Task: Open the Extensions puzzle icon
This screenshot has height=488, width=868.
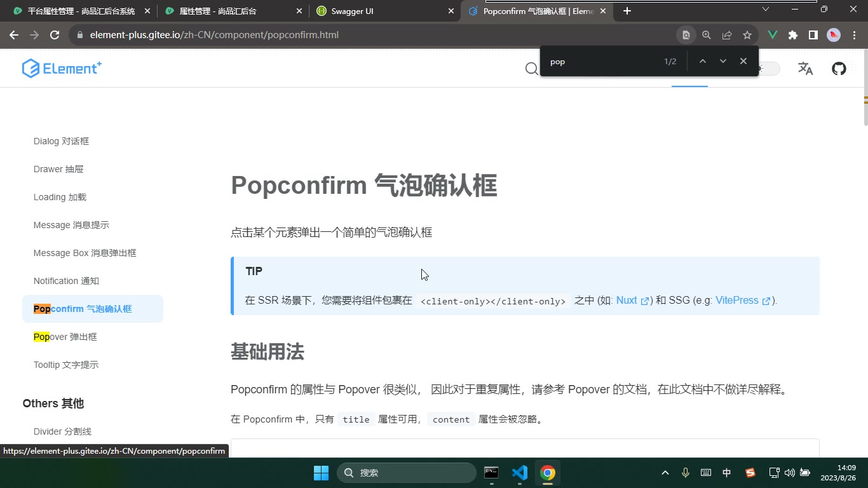Action: [x=793, y=35]
